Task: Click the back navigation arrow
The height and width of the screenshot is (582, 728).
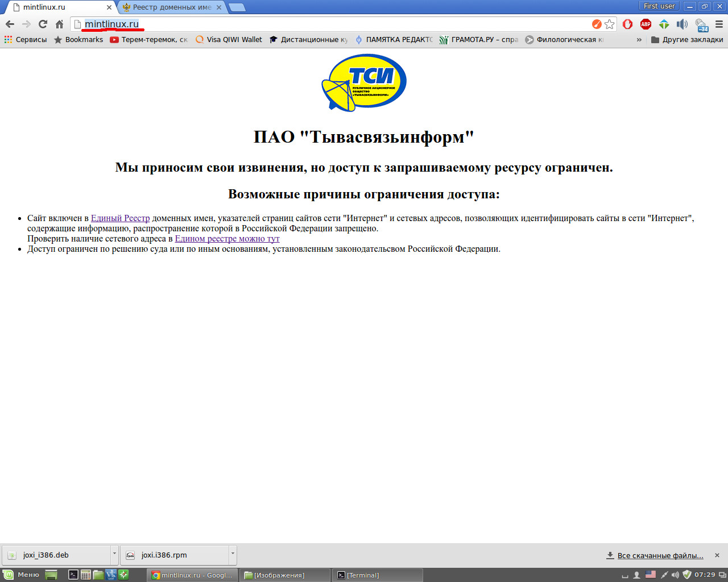Action: [x=10, y=24]
